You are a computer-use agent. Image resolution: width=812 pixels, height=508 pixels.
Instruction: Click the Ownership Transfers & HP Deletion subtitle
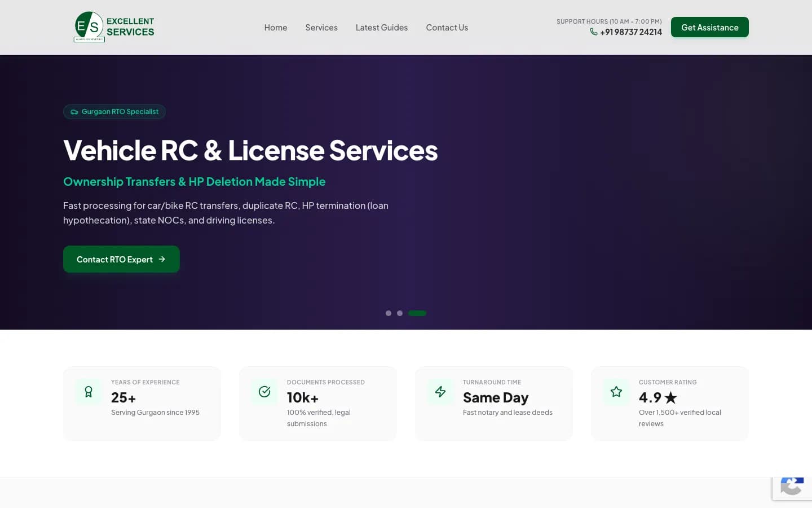[x=195, y=182]
